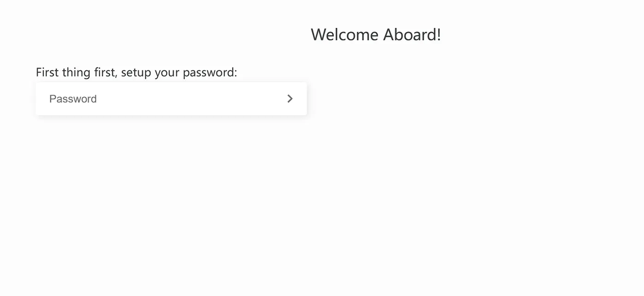Click the white password card's empty middle area
The image size is (644, 296).
pyautogui.click(x=184, y=99)
